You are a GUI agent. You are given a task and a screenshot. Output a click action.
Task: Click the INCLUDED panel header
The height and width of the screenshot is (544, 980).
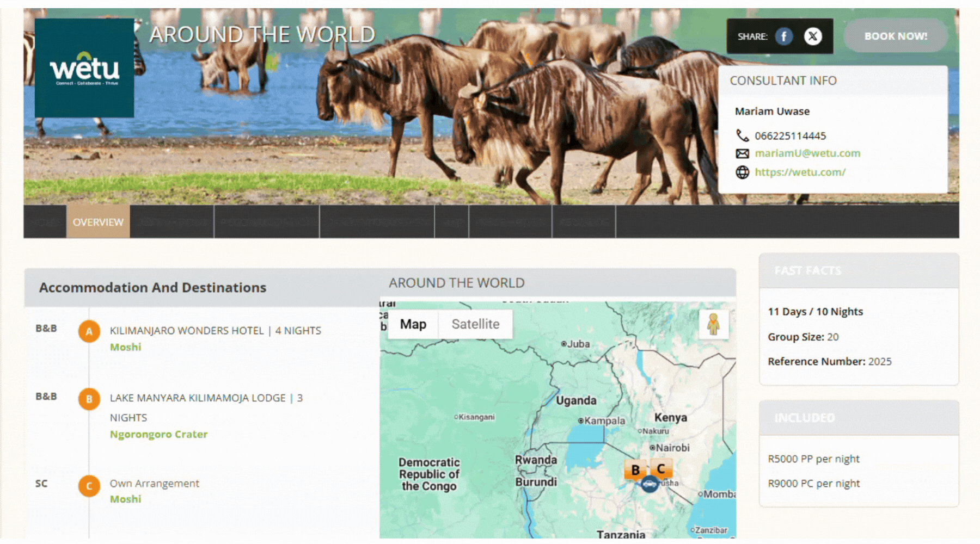click(x=859, y=418)
